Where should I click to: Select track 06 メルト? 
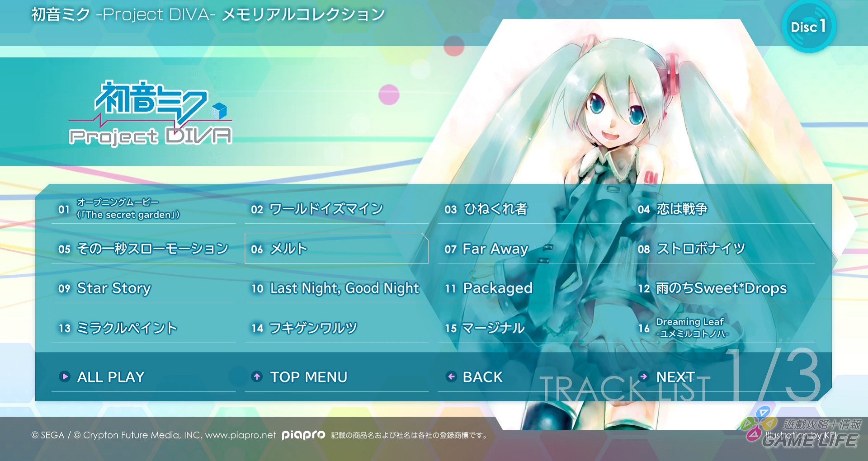336,249
